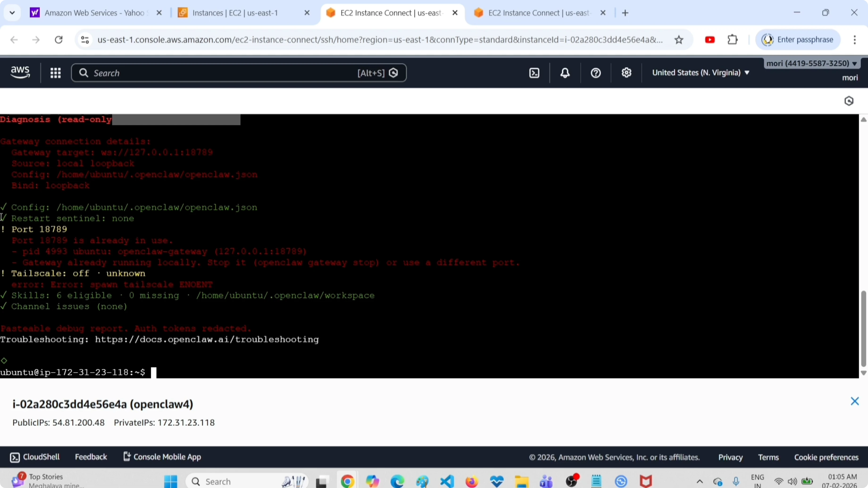Open the help question-mark icon

(x=595, y=72)
